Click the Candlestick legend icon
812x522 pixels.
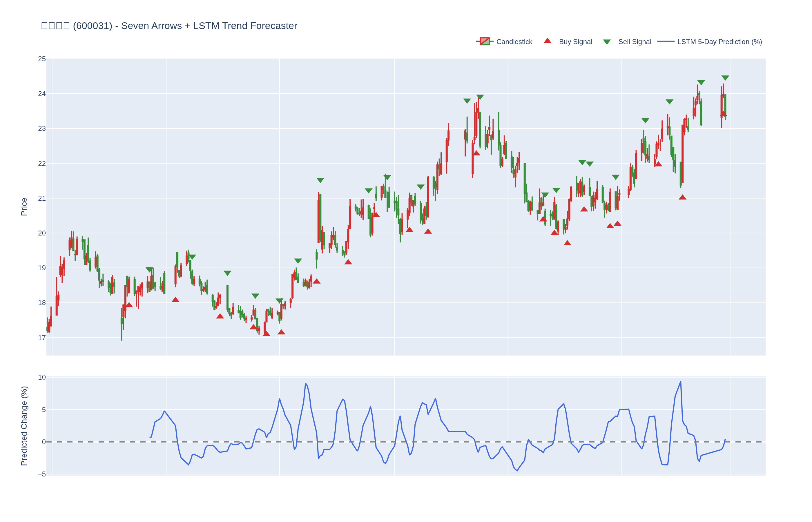(485, 41)
